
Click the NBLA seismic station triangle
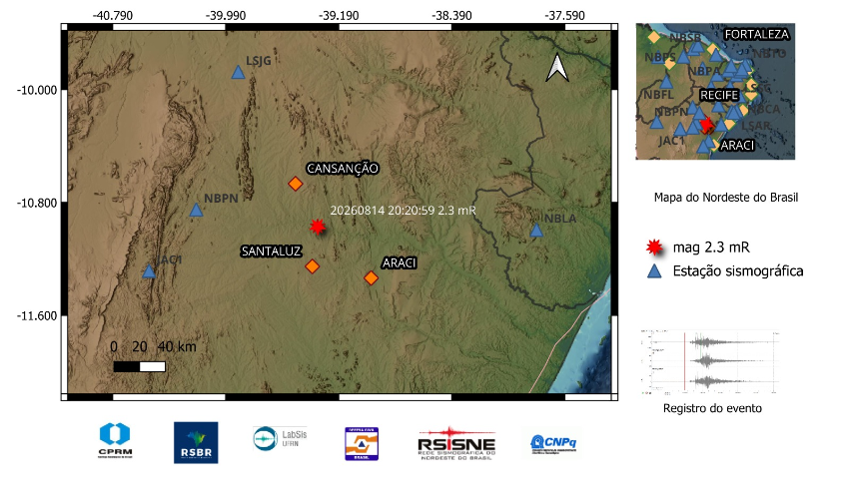pos(536,230)
